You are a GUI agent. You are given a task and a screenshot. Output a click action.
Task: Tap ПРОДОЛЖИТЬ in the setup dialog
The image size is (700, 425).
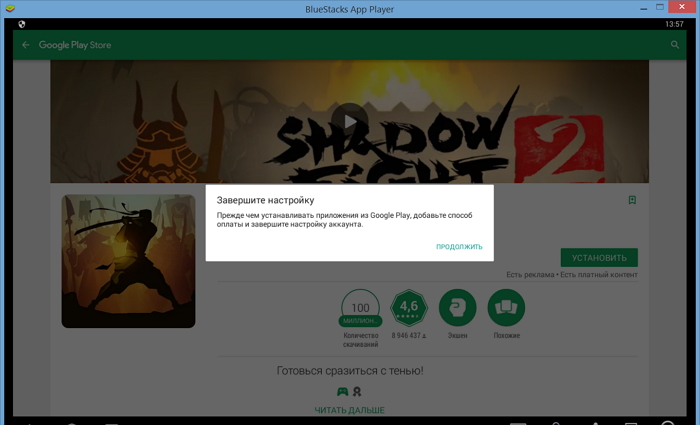click(459, 246)
